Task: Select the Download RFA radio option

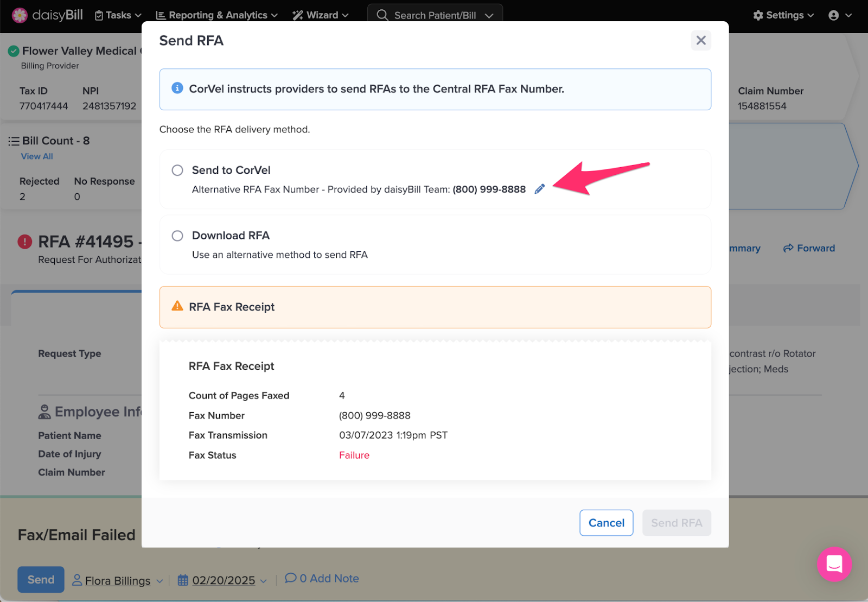Action: click(177, 236)
